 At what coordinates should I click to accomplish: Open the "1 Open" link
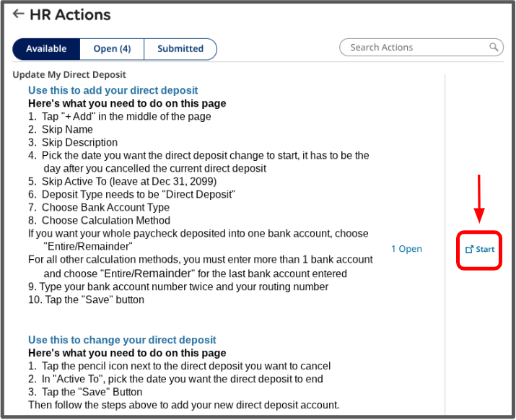406,249
